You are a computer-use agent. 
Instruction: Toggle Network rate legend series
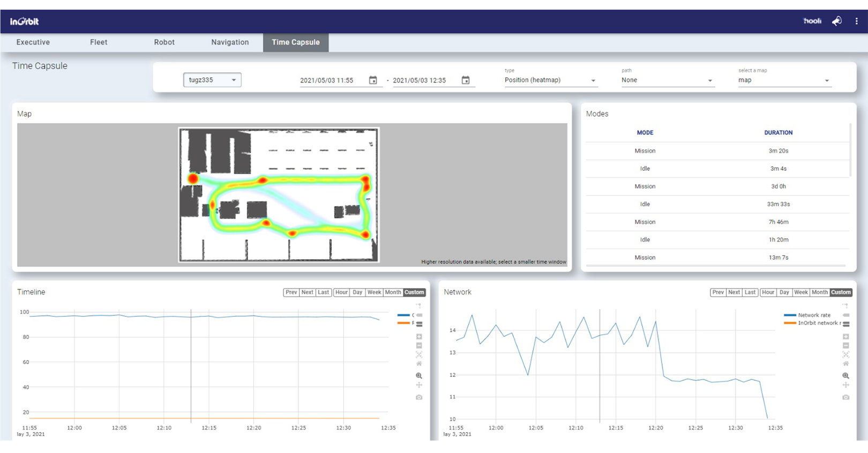click(x=813, y=315)
